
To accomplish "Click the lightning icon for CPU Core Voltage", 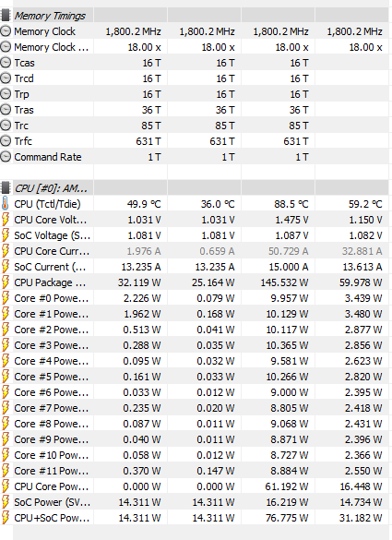I will tap(6, 220).
